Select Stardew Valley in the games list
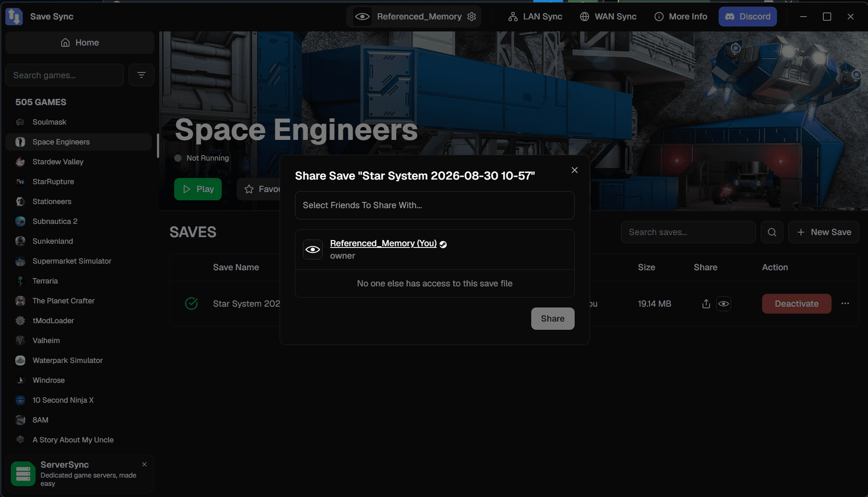 (x=79, y=162)
